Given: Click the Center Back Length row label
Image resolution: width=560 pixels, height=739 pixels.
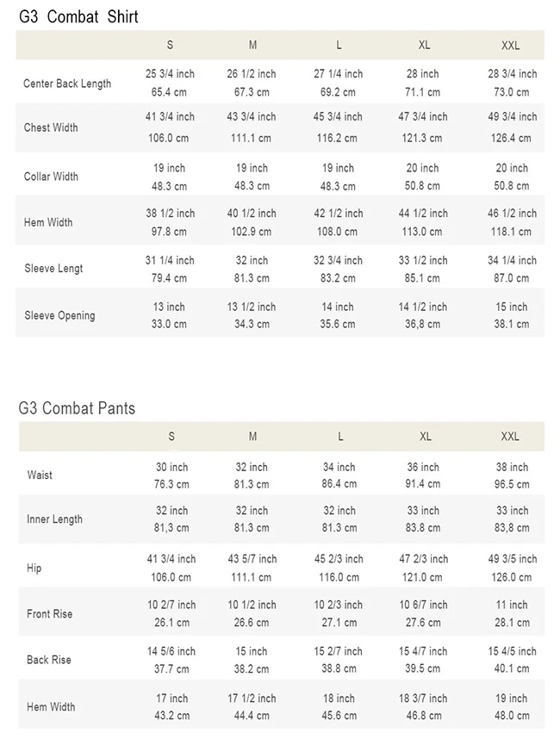Looking at the screenshot, I should (67, 84).
